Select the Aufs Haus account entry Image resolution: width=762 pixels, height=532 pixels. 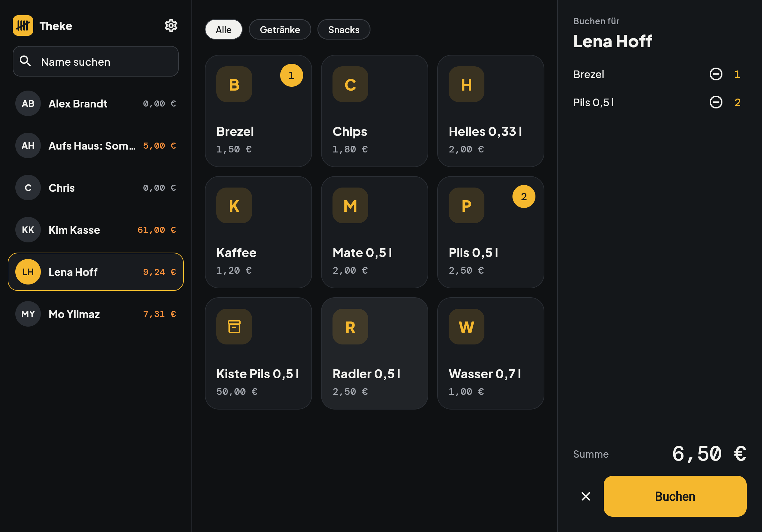click(x=96, y=146)
